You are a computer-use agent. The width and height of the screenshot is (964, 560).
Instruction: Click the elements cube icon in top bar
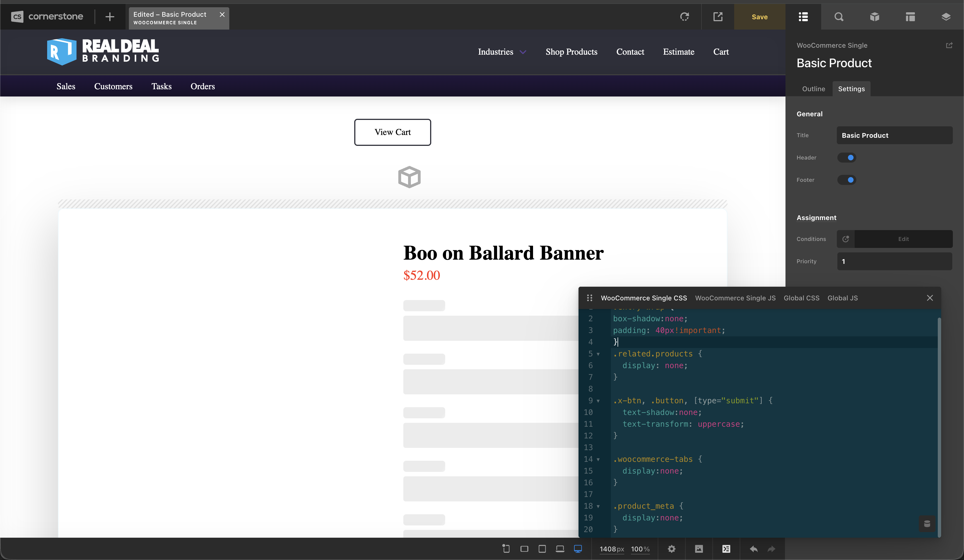(x=874, y=17)
